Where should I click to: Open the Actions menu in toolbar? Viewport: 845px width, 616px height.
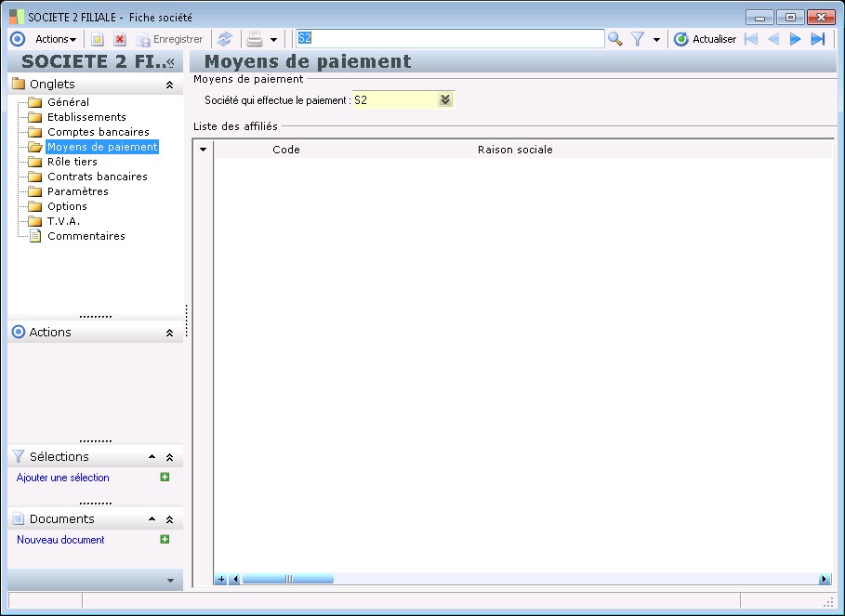[x=56, y=39]
